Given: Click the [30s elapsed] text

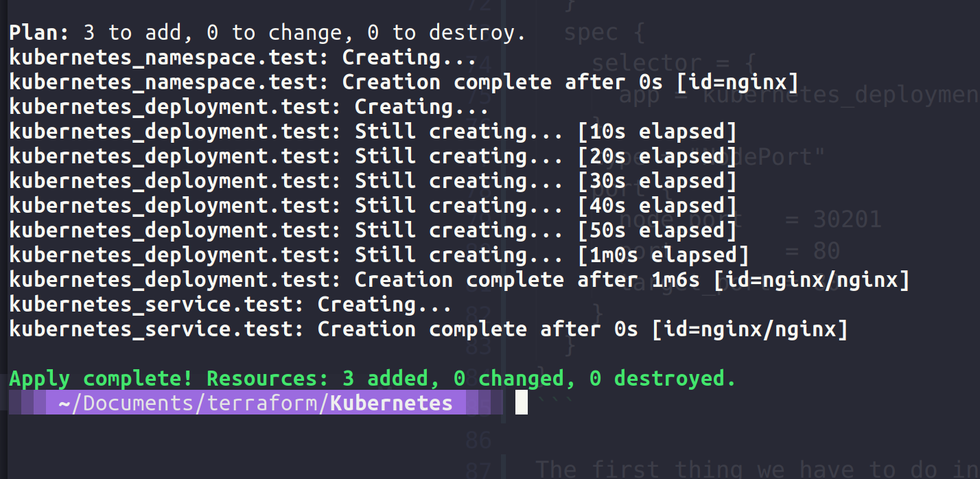Looking at the screenshot, I should click(x=657, y=181).
